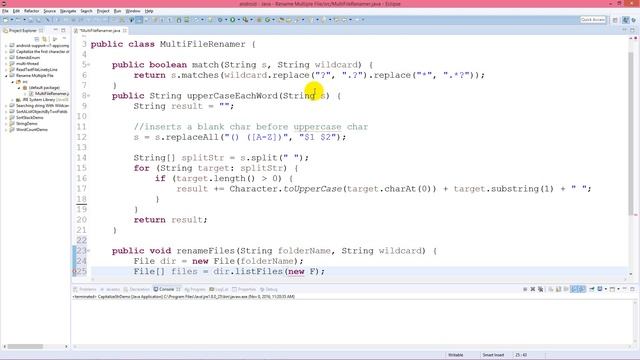Screen dimensions: 640x360
Task: Switch to the Properties tab
Action: click(x=244, y=289)
